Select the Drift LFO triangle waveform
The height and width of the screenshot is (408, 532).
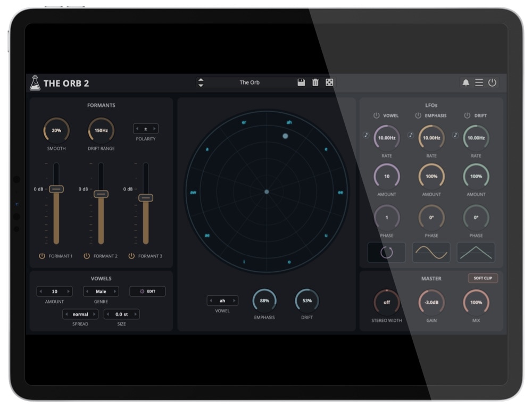[x=476, y=252]
